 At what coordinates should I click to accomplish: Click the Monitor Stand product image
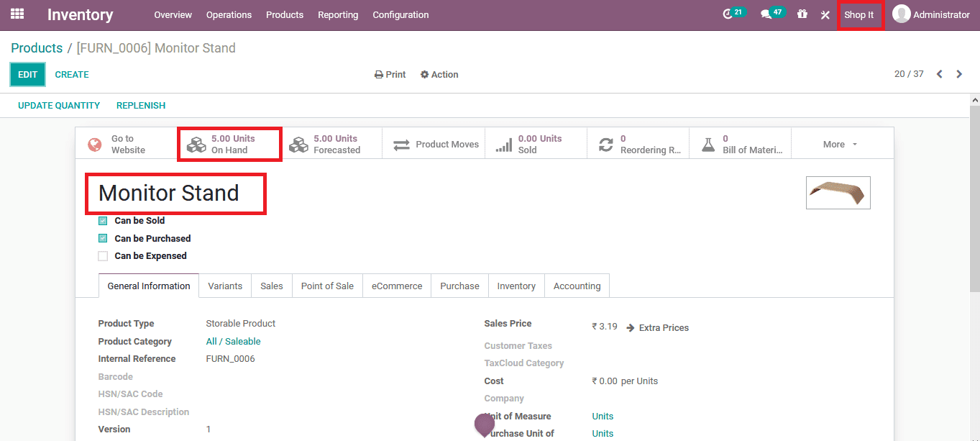(838, 193)
